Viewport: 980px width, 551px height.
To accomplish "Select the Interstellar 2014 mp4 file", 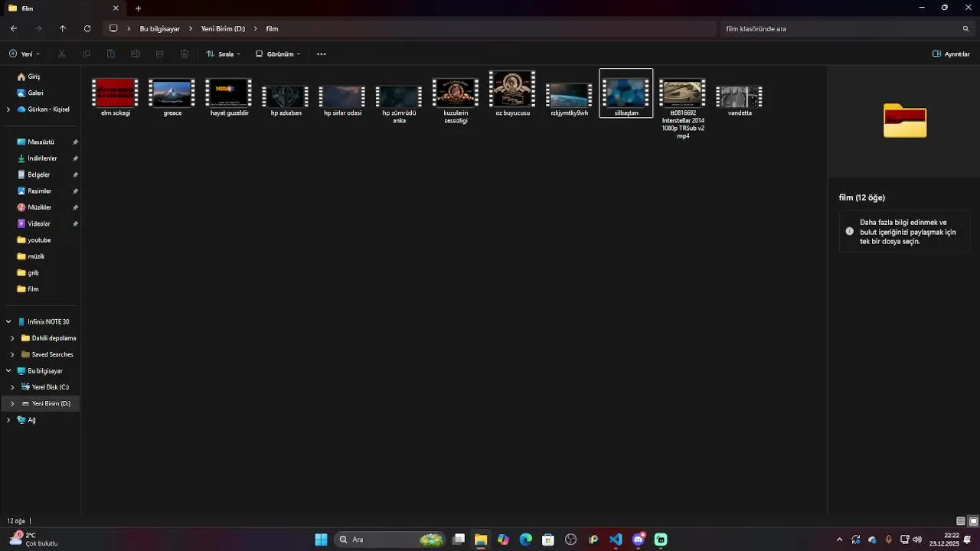I will click(x=683, y=108).
